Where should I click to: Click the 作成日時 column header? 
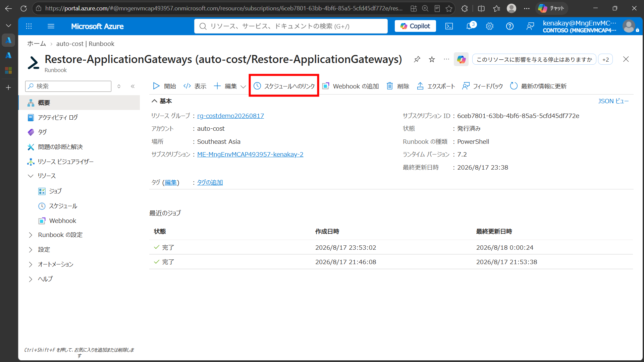[327, 231]
